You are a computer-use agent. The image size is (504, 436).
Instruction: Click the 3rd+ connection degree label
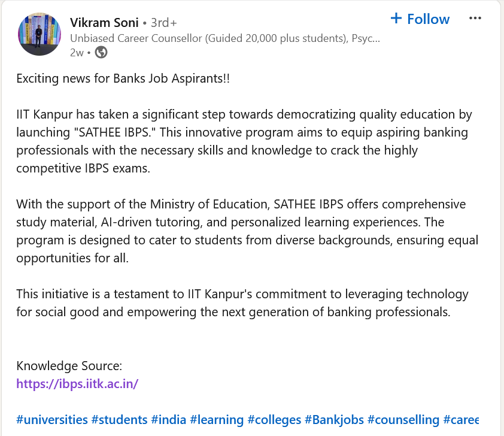[x=163, y=23]
